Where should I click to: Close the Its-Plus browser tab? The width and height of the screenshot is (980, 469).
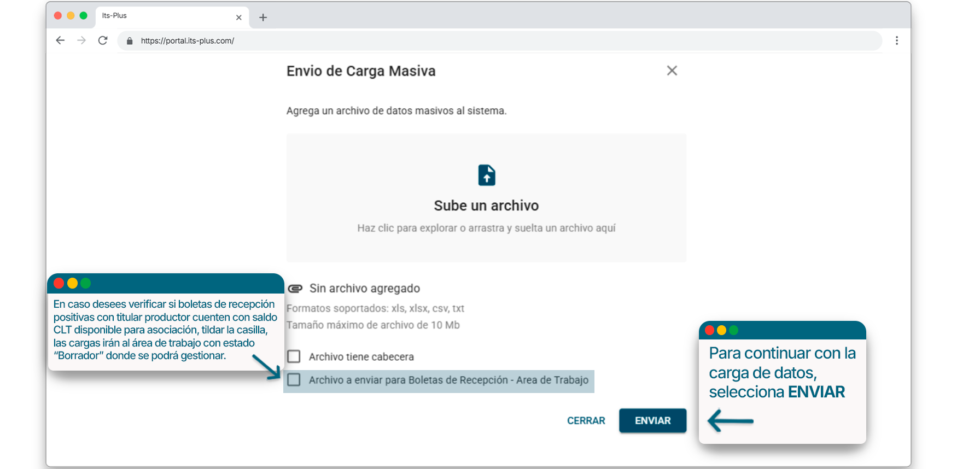coord(238,17)
